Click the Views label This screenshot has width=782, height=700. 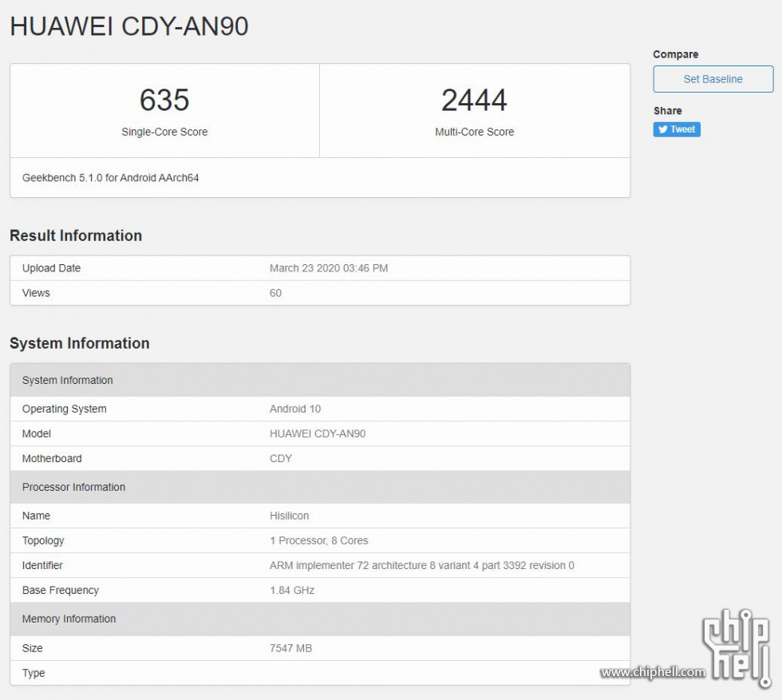pos(36,293)
